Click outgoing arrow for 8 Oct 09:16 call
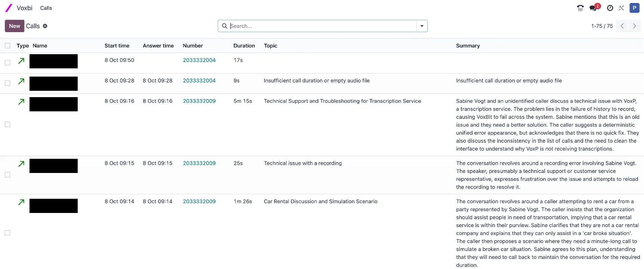The height and width of the screenshot is (269, 644). pyautogui.click(x=21, y=102)
